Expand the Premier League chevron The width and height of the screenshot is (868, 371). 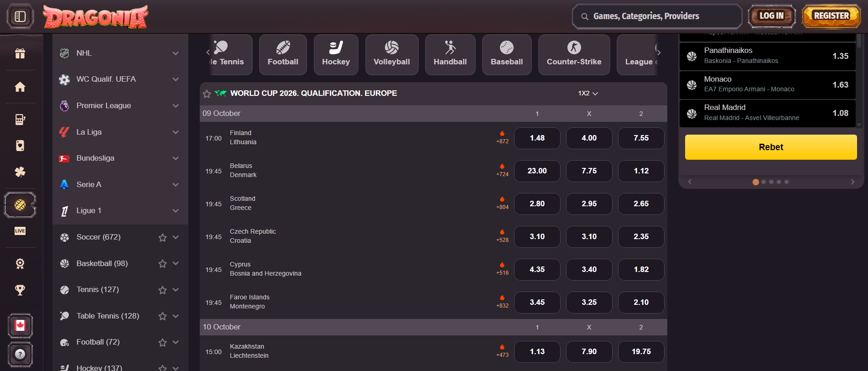[176, 106]
